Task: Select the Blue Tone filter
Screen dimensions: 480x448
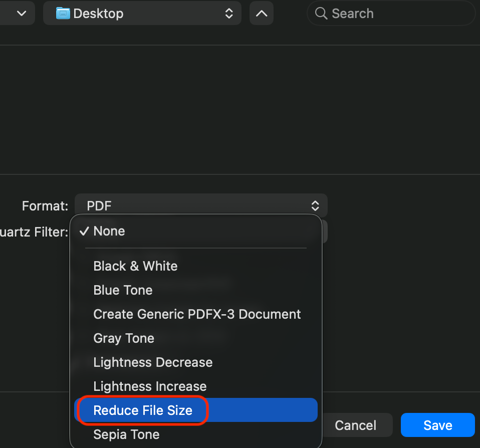Action: click(123, 290)
